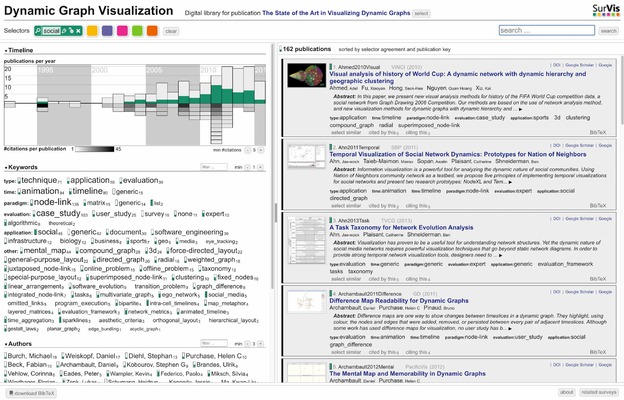Open Google Scholar link for Ahmed2010Visual
624x400 pixels.
pyautogui.click(x=579, y=65)
